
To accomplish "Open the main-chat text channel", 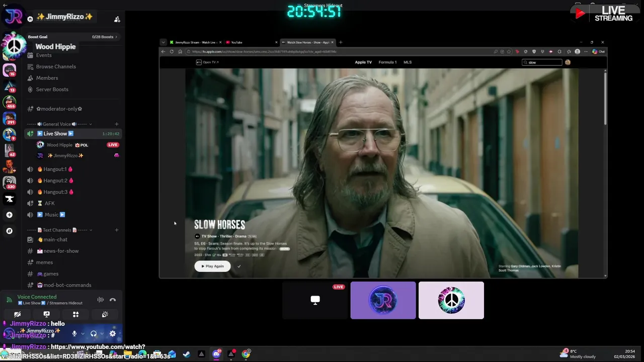I will [x=73, y=240].
